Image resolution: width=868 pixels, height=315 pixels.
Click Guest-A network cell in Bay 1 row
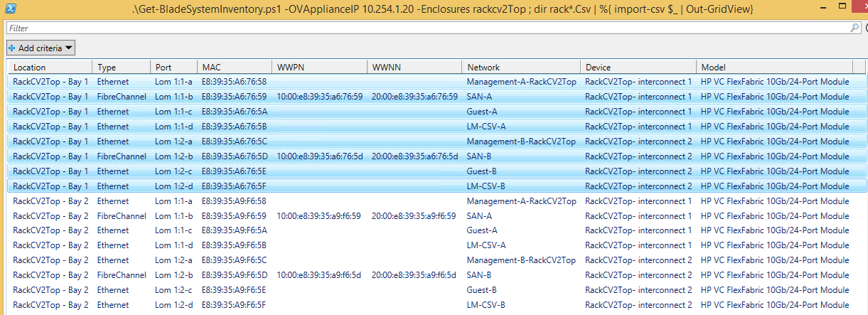coord(482,112)
